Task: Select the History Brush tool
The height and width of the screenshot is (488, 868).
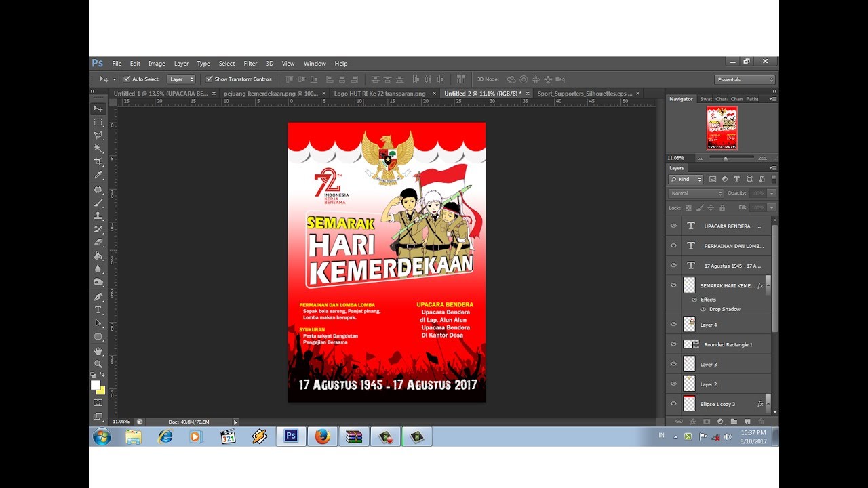Action: [x=98, y=229]
